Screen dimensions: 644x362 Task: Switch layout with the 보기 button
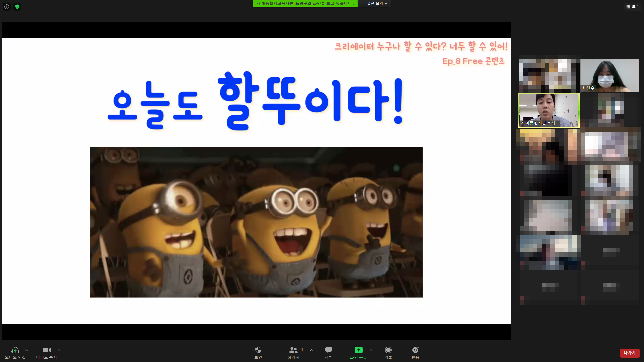coord(633,6)
